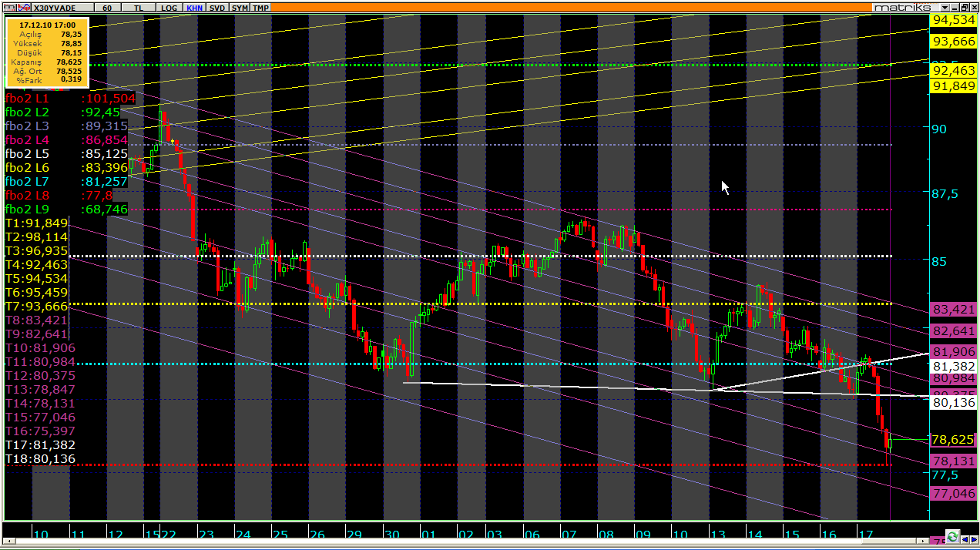Toggle the KHN option in the top bar

point(195,7)
